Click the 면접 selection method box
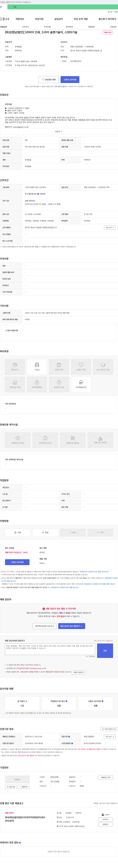The width and height of the screenshot is (118, 868). [45, 532]
